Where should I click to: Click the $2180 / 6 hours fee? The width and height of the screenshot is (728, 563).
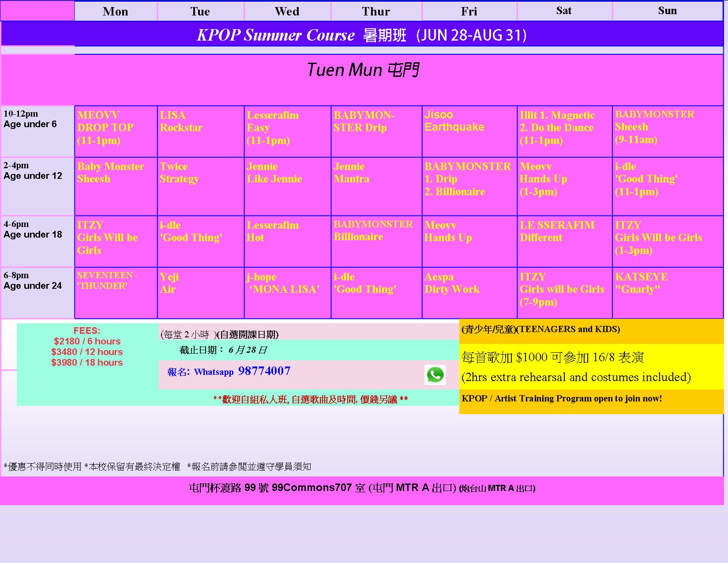tap(87, 341)
